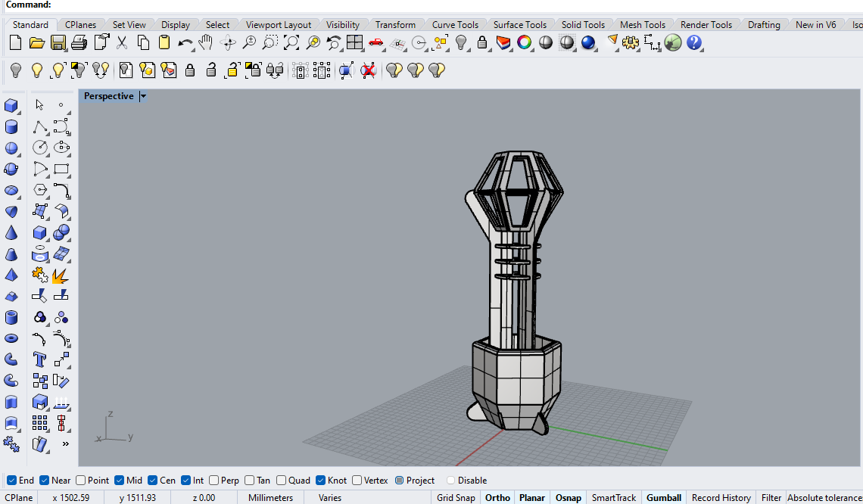Open object properties with color wheel icon
Viewport: 863px width, 504px height.
tap(524, 42)
